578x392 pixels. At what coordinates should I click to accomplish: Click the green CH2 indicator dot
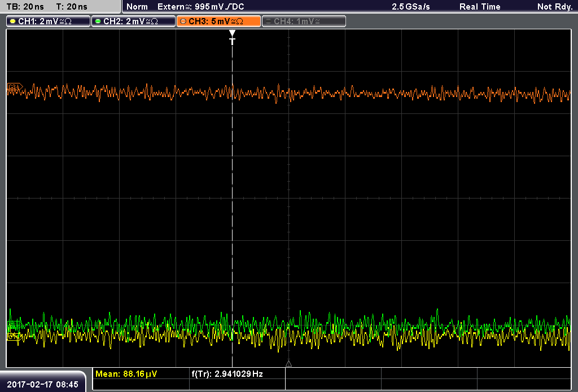(98, 21)
